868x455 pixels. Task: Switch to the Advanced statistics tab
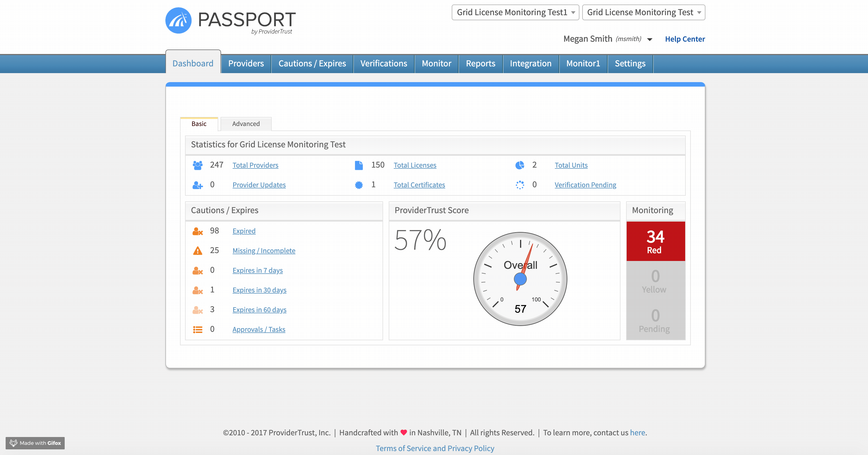(x=246, y=124)
